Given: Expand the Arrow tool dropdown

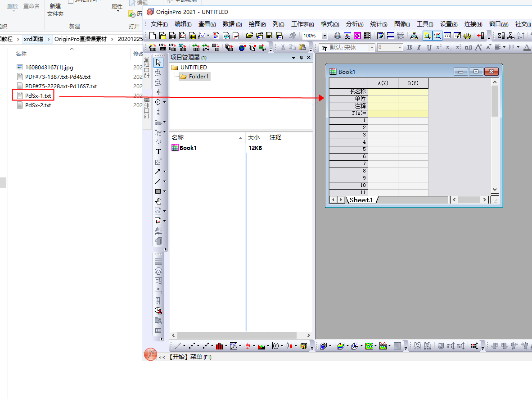Looking at the screenshot, I should pyautogui.click(x=165, y=172).
